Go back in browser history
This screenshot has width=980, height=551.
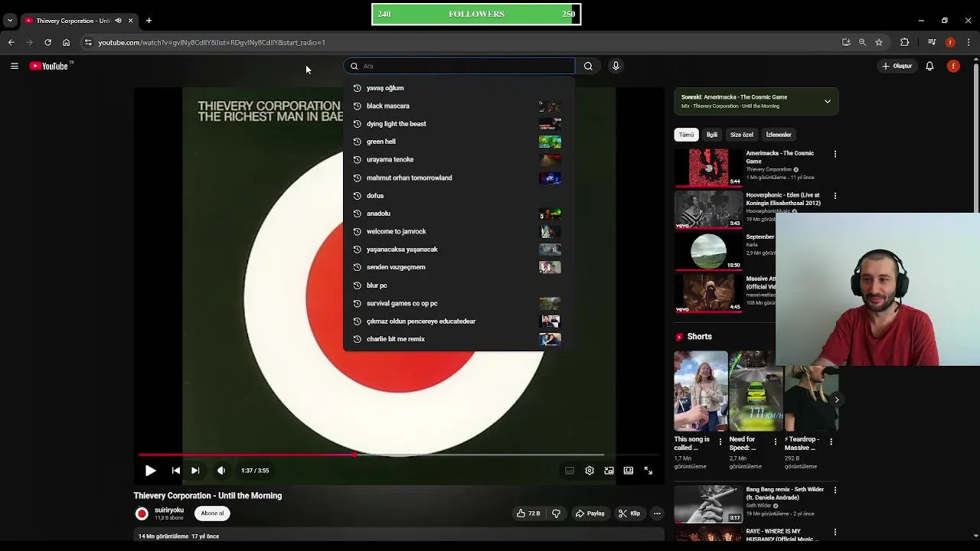click(11, 42)
